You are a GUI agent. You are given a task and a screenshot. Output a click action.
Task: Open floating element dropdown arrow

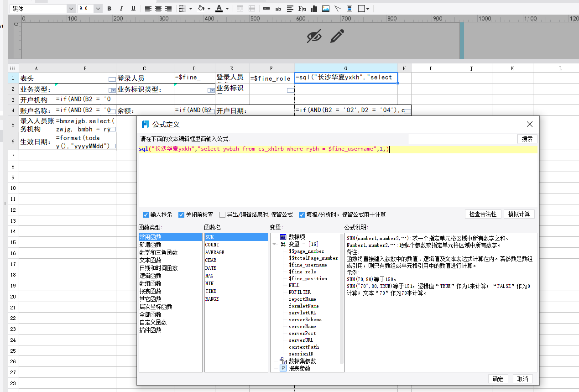click(x=368, y=9)
